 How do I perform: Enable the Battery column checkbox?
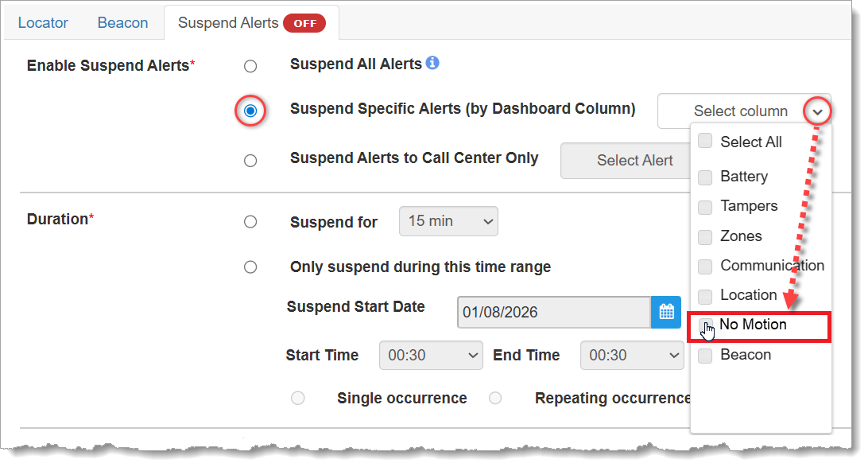[x=705, y=177]
